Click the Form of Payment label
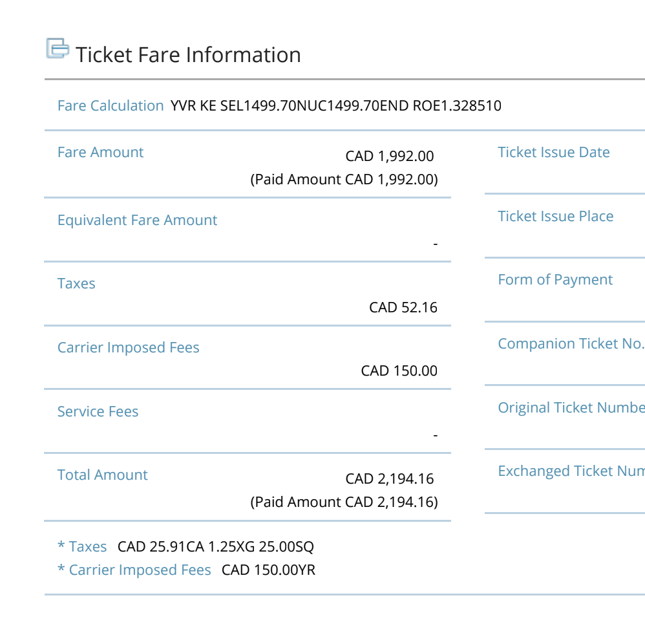The width and height of the screenshot is (645, 644). [555, 279]
